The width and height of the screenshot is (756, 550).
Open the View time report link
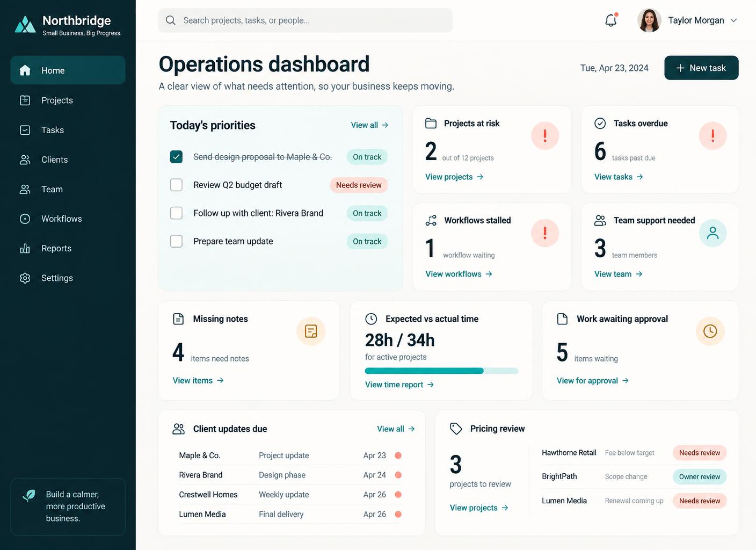[399, 385]
